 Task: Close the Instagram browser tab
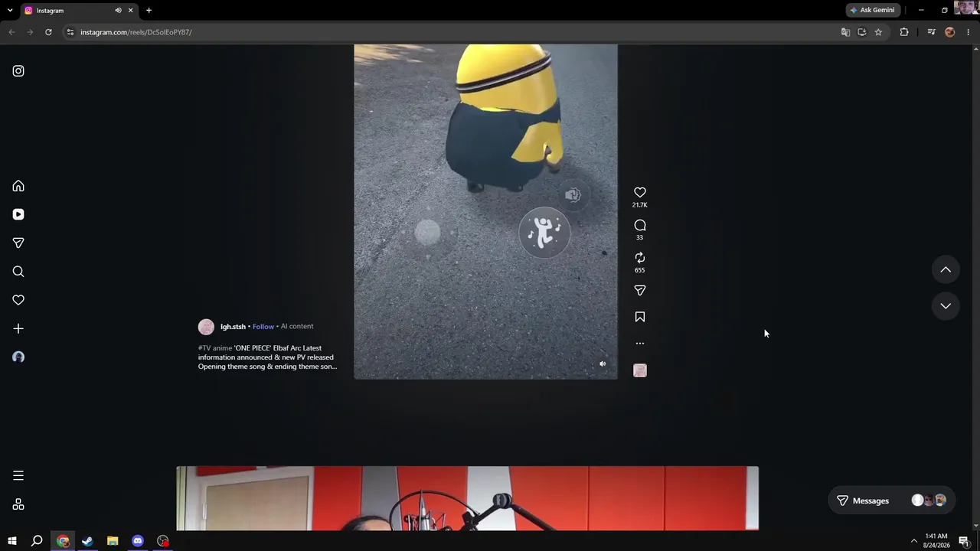(x=130, y=11)
